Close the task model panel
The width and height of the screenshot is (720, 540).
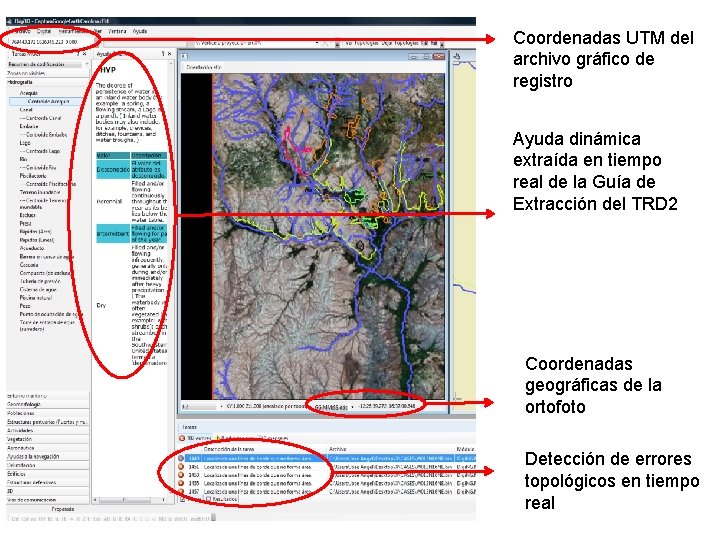[84, 54]
